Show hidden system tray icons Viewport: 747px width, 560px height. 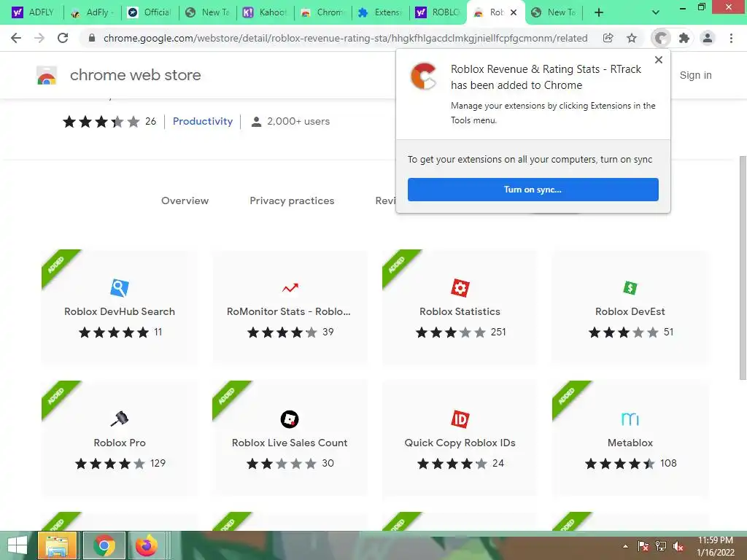[x=625, y=546]
